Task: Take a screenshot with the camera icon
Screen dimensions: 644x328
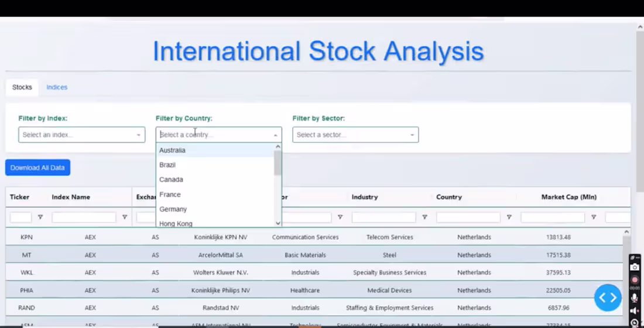Action: click(x=635, y=267)
